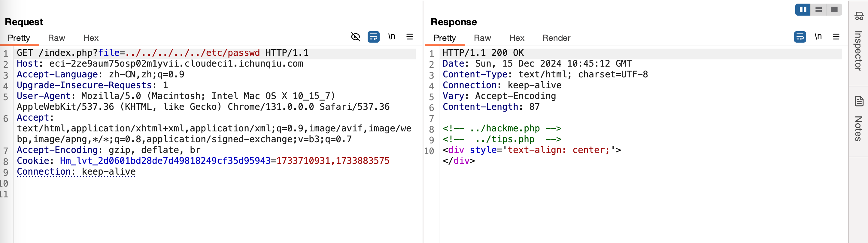Click the ../../../../../etc/passwd parameter value
Viewport: 868px width, 243px height.
(x=193, y=53)
